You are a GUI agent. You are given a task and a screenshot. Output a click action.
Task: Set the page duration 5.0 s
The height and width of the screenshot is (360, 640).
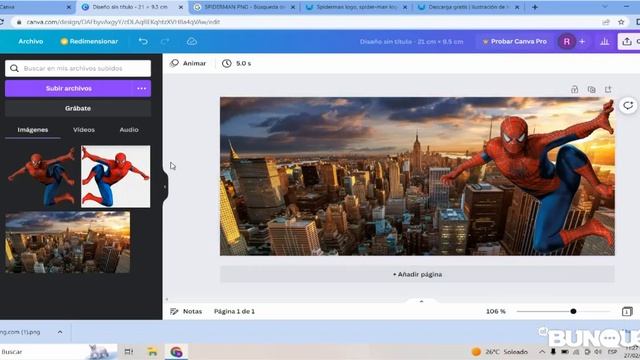pos(237,63)
